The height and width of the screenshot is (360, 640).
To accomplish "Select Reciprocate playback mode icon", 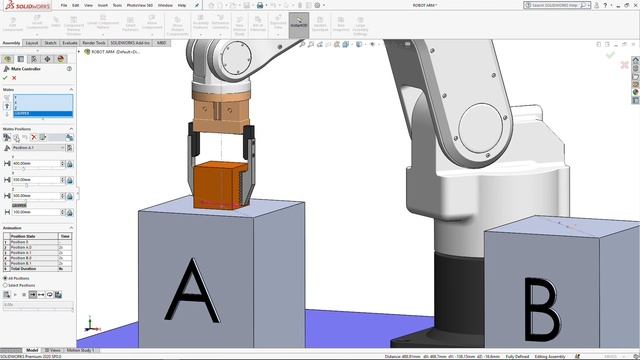I will 41,294.
